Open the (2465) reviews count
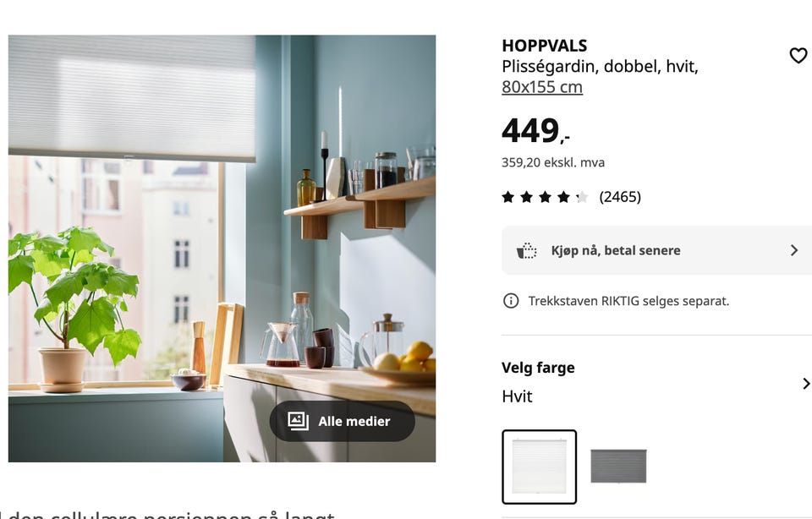The width and height of the screenshot is (812, 519). (x=620, y=197)
